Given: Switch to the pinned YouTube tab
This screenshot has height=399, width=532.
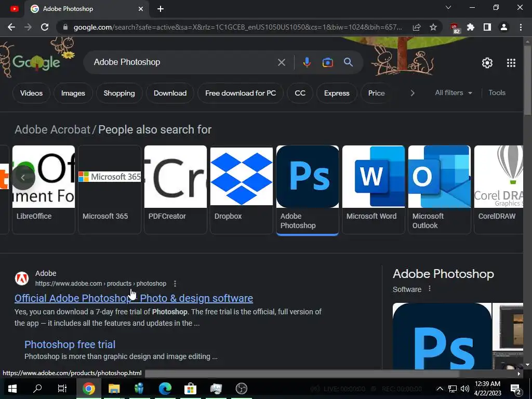Looking at the screenshot, I should [x=14, y=9].
